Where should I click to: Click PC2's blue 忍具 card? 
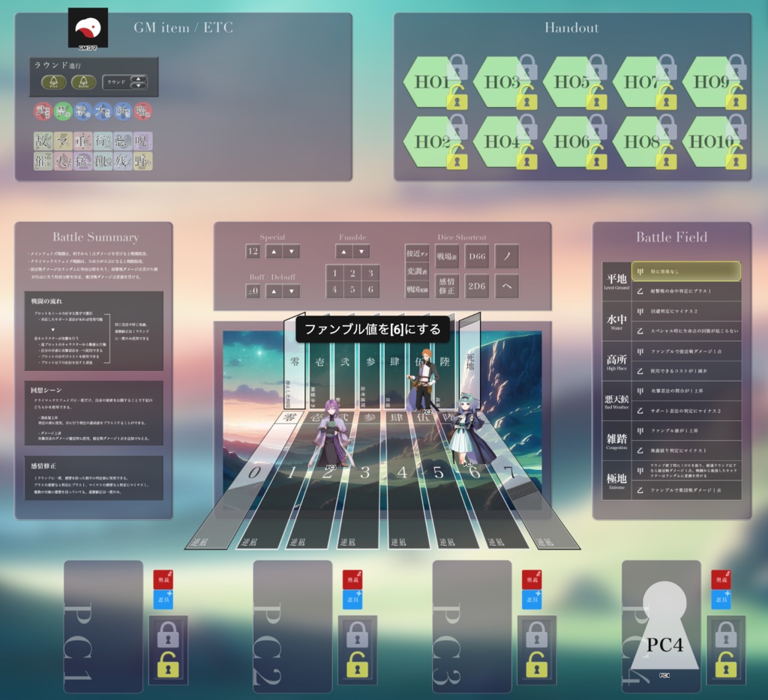pos(352,600)
